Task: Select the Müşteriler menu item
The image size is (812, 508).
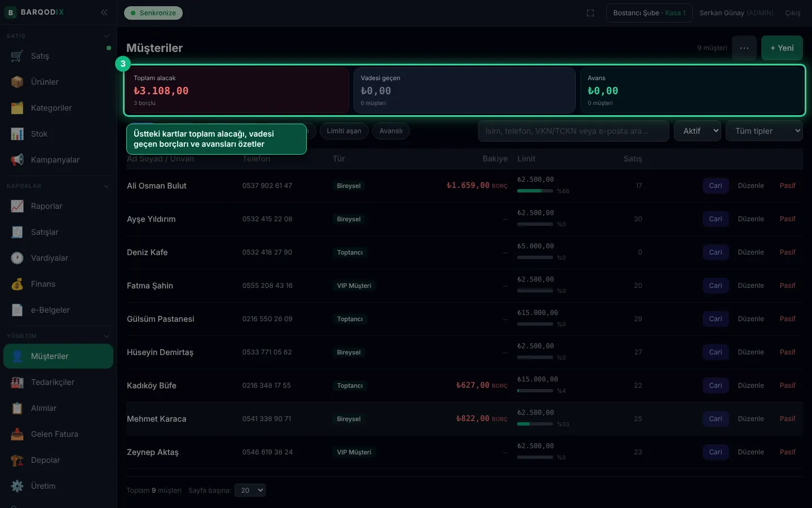Action: [58, 356]
